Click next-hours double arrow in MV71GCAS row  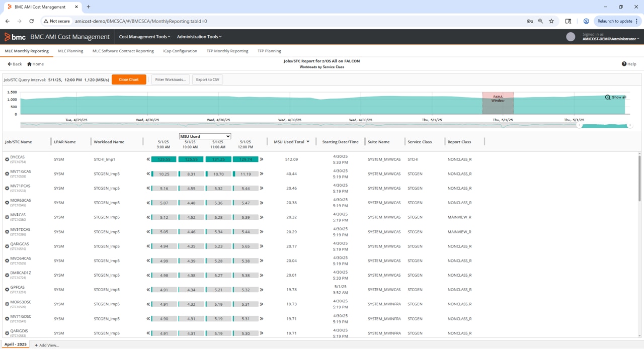pos(262,174)
